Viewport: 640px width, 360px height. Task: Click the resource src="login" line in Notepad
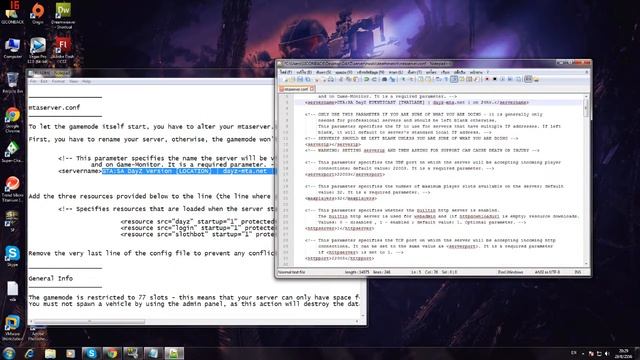coord(198,228)
